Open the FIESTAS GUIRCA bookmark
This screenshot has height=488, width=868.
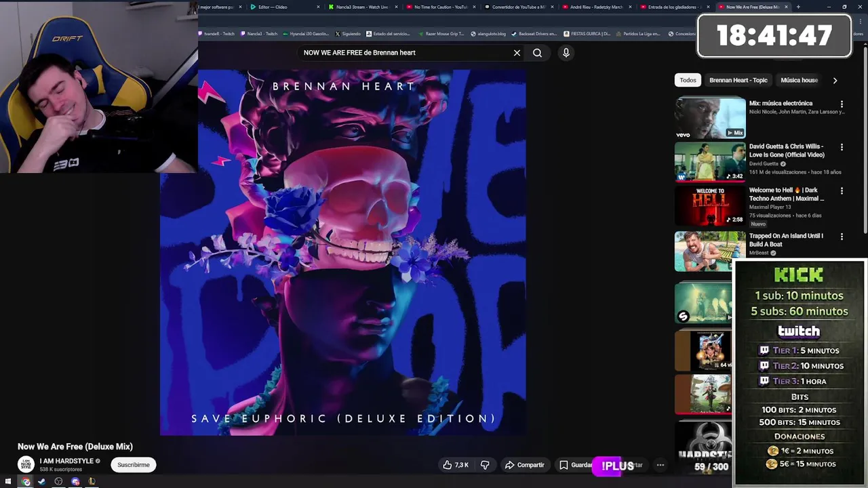tap(587, 34)
